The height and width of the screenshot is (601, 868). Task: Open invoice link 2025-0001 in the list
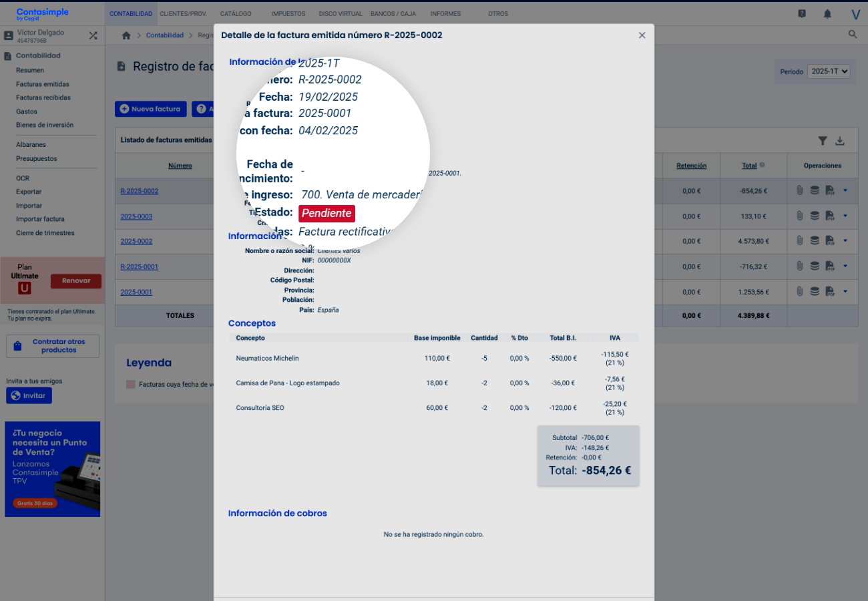pyautogui.click(x=136, y=292)
